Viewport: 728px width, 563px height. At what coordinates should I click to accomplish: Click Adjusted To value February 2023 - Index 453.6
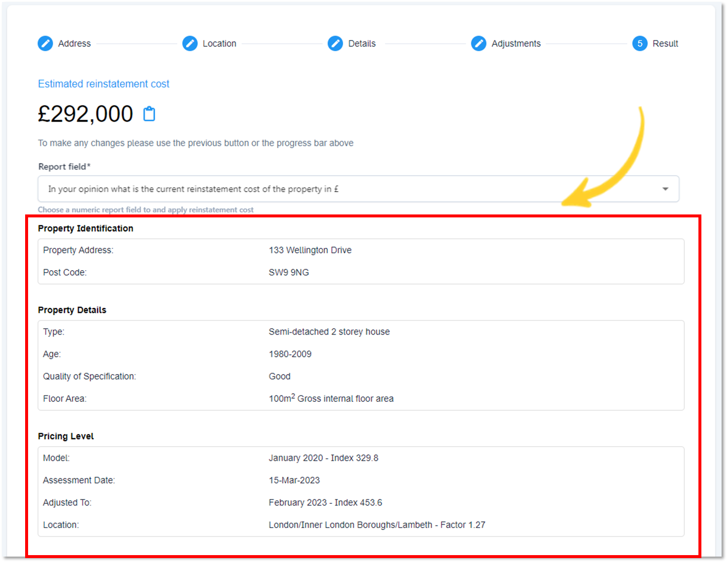click(325, 502)
